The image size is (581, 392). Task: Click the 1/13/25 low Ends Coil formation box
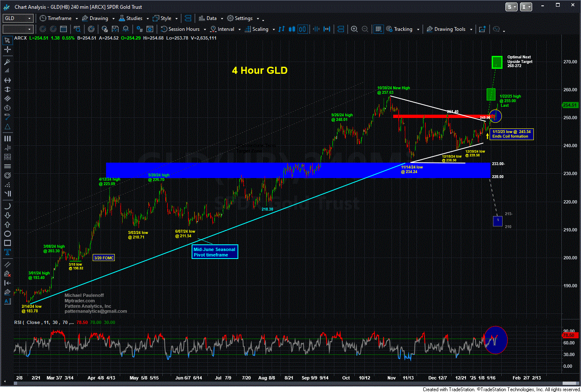click(512, 134)
